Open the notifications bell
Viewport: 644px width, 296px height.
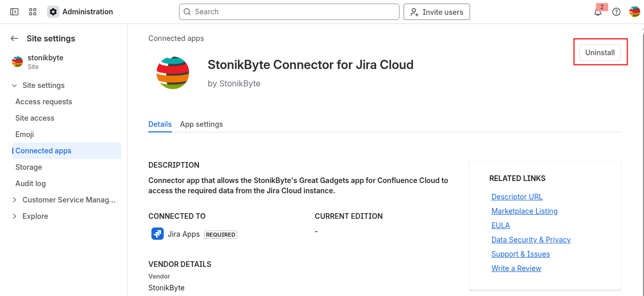(597, 12)
